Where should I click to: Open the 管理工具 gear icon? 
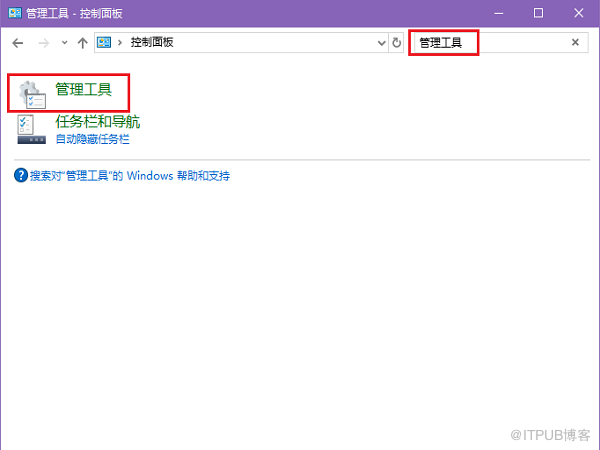click(33, 95)
